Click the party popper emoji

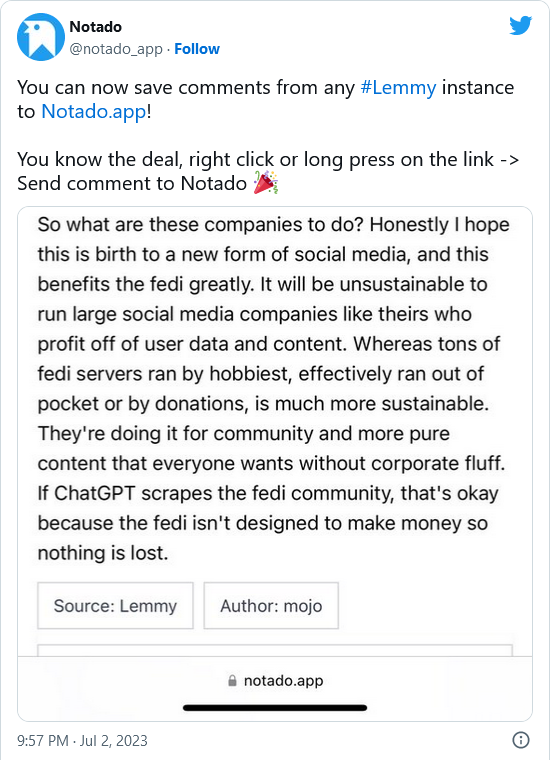[266, 183]
